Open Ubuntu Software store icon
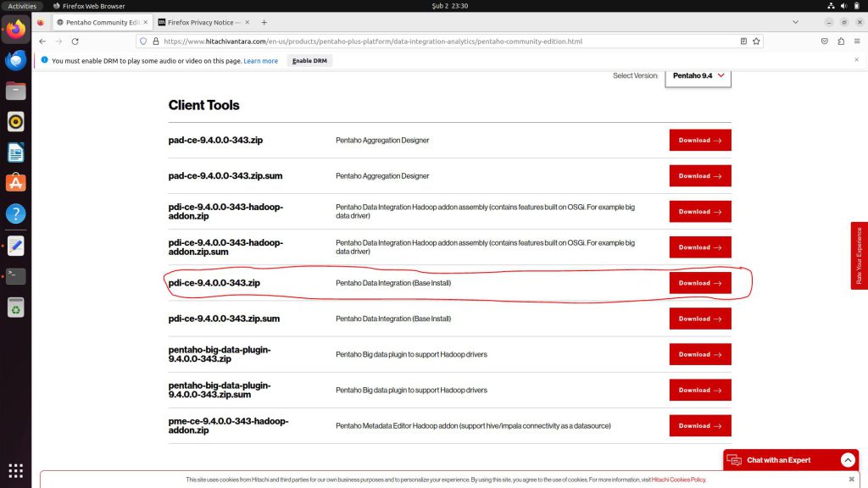Viewport: 868px width, 488px height. click(x=15, y=183)
